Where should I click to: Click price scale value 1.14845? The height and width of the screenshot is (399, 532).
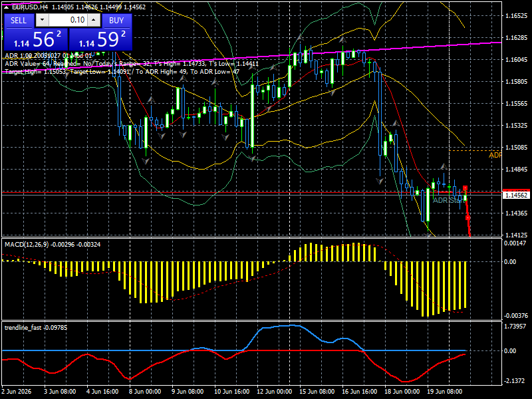coord(517,170)
